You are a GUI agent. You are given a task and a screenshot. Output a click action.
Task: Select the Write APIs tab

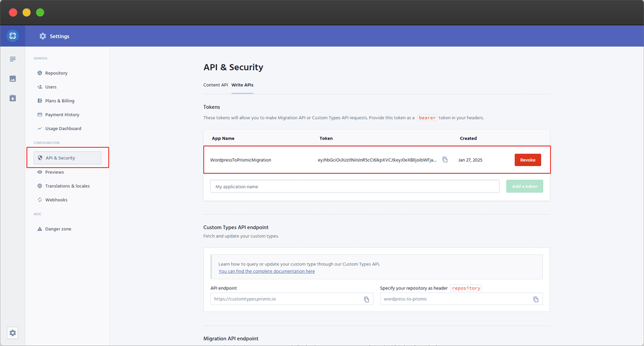(x=242, y=85)
